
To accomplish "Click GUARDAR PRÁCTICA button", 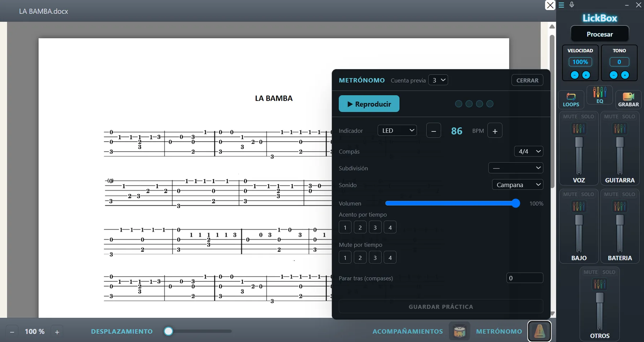I will (x=441, y=307).
